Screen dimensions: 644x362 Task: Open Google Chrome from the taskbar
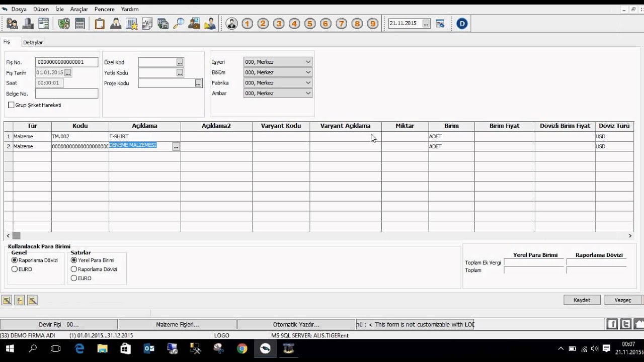click(242, 348)
